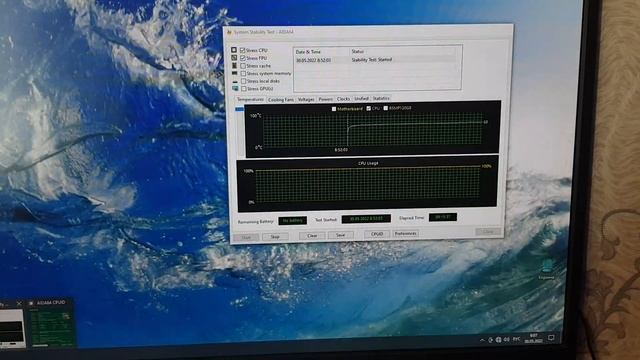The width and height of the screenshot is (640, 360).
Task: Click the network globe tray icon
Action: [x=498, y=340]
